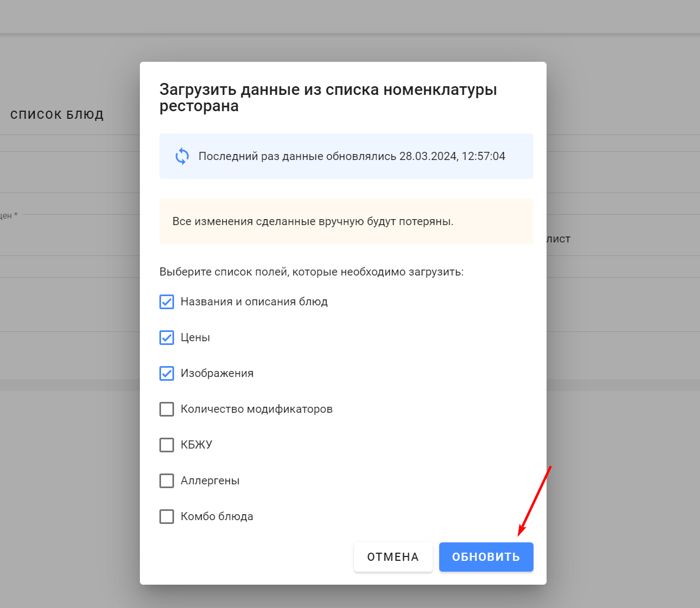Click the last-updated timestamp '28.03.2024, 12:57:04' text
The height and width of the screenshot is (608, 700).
[x=452, y=156]
